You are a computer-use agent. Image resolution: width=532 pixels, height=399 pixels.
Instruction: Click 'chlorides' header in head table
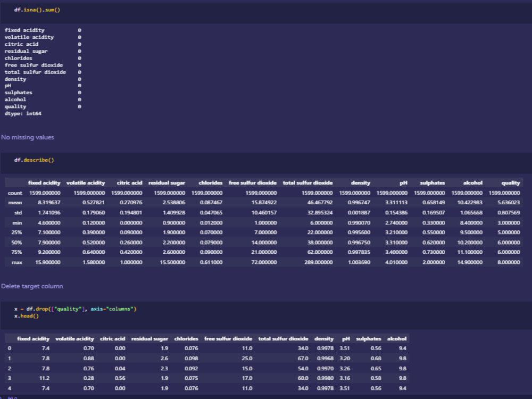[186, 338]
